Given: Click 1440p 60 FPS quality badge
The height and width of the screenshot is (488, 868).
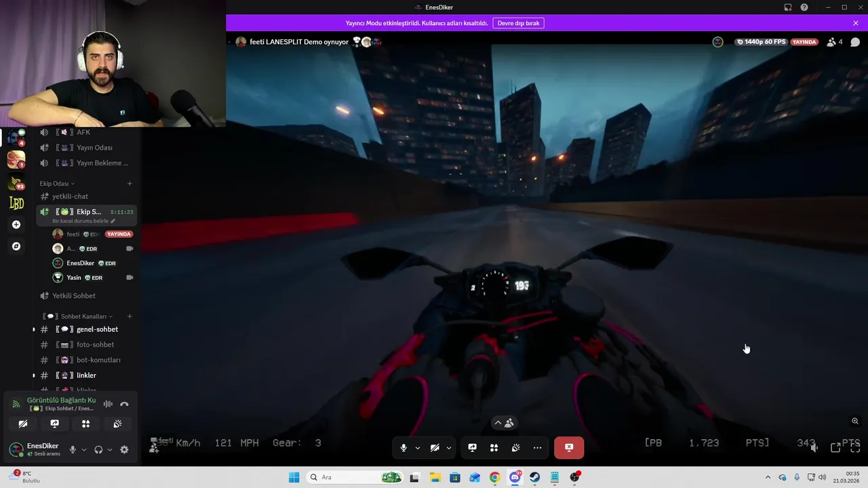Looking at the screenshot, I should pyautogui.click(x=762, y=42).
